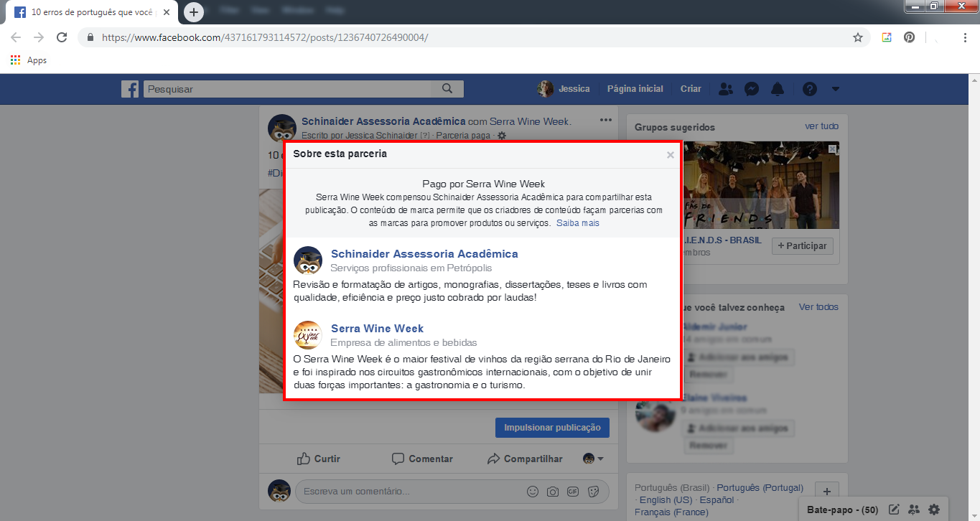This screenshot has width=980, height=521.
Task: Click Serra Wine Week logo in the dialog
Action: pos(308,334)
